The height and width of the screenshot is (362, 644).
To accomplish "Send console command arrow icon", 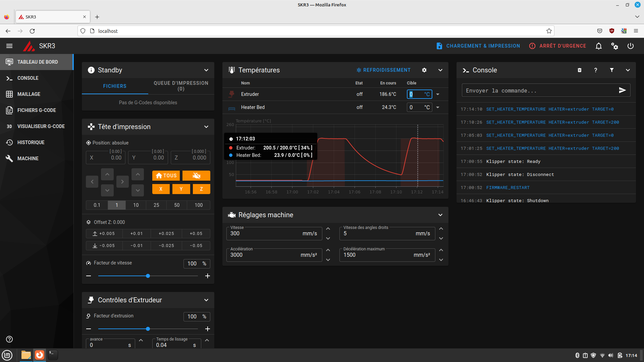I will pyautogui.click(x=622, y=90).
